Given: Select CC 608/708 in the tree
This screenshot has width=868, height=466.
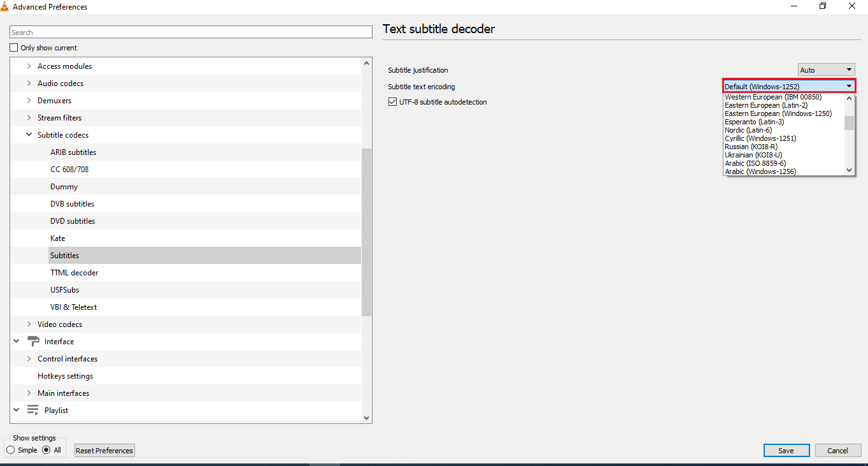Looking at the screenshot, I should [x=69, y=170].
